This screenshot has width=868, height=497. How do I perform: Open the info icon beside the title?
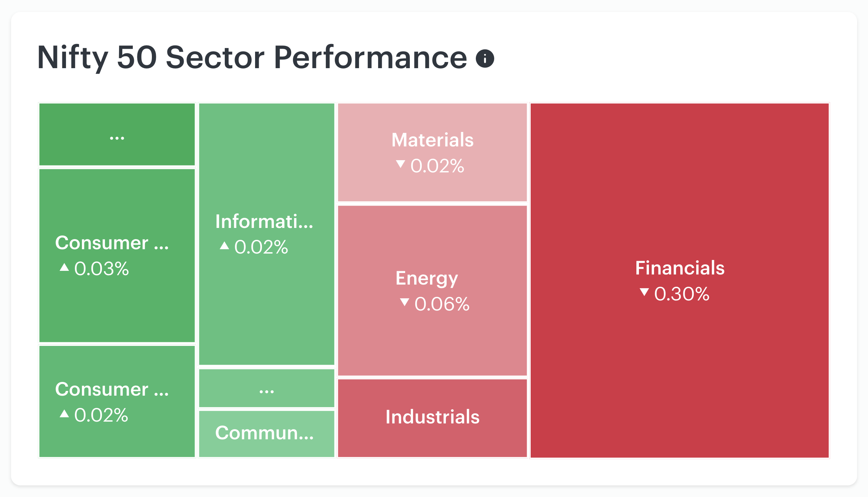(485, 58)
